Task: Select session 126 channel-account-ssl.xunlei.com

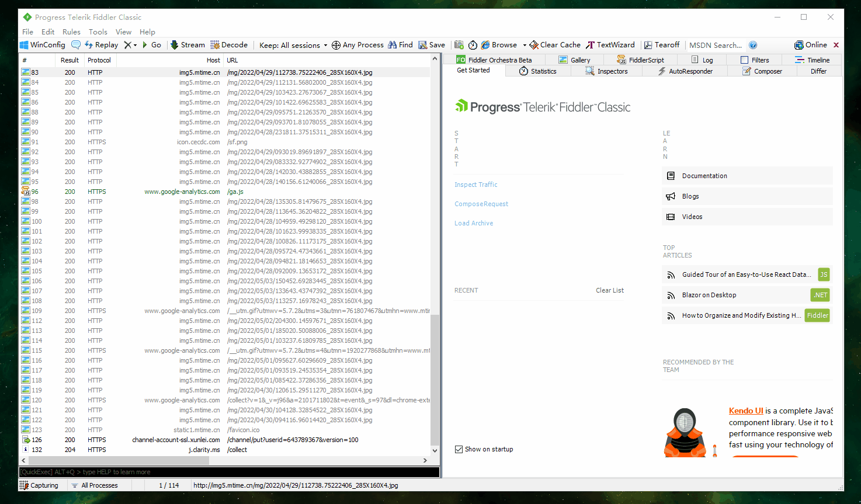Action: point(225,440)
